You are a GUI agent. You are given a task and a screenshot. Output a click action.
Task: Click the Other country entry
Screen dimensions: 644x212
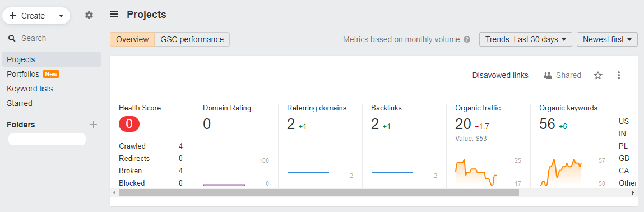[628, 183]
